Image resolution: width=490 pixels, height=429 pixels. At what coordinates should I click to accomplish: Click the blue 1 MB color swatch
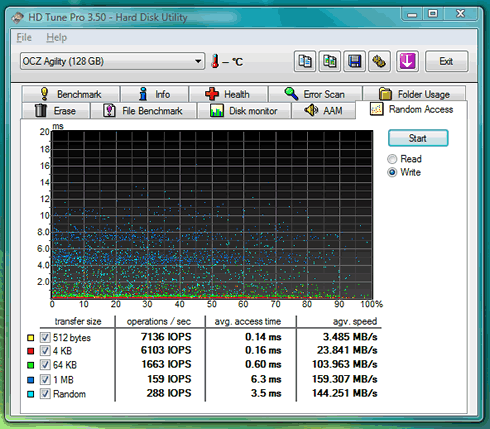pos(30,380)
